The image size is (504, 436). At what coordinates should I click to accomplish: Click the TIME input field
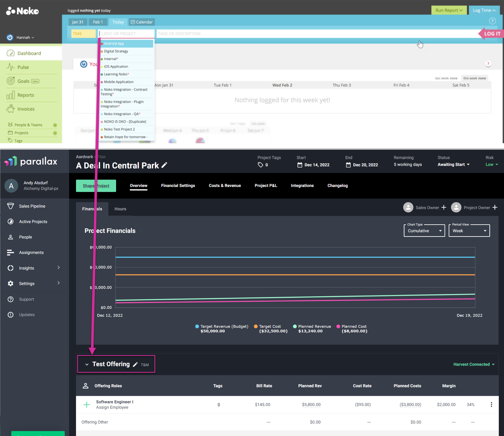click(x=83, y=34)
